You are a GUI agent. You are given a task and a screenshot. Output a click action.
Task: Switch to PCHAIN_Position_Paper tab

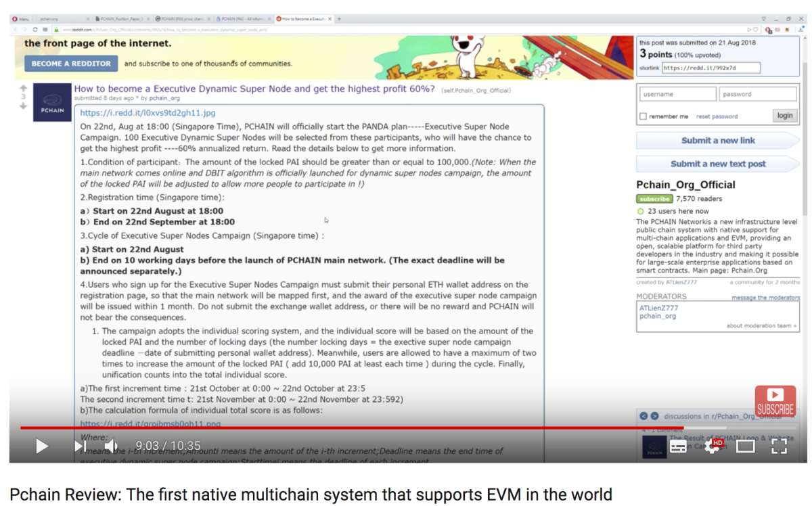122,19
